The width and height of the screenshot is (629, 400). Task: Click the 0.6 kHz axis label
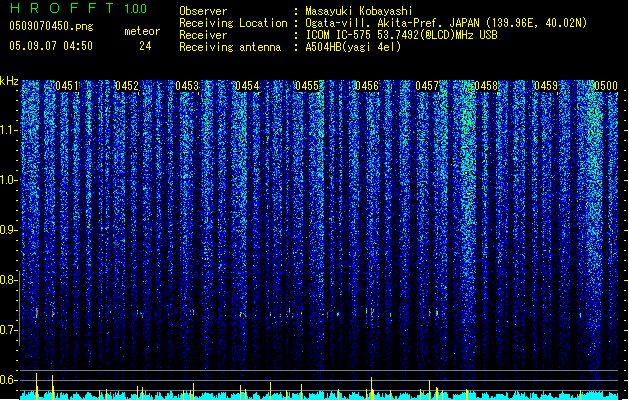(8, 380)
